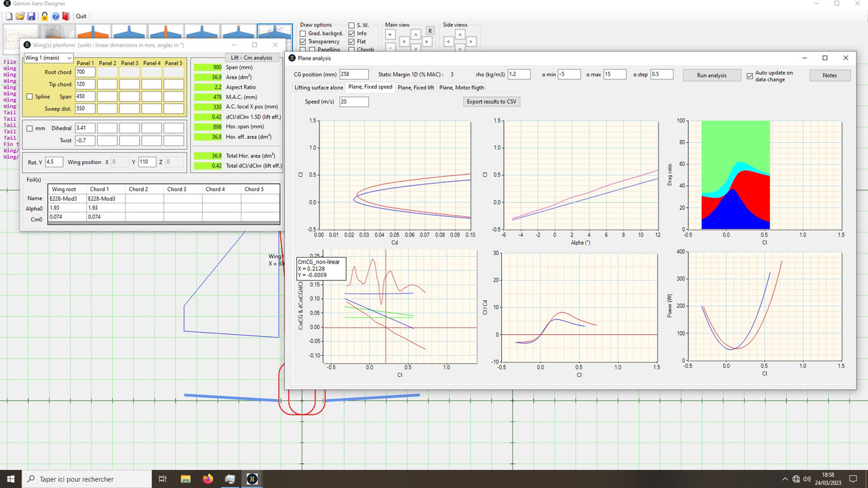This screenshot has height=488, width=868.
Task: Uncheck the Flat draw option
Action: coord(351,41)
